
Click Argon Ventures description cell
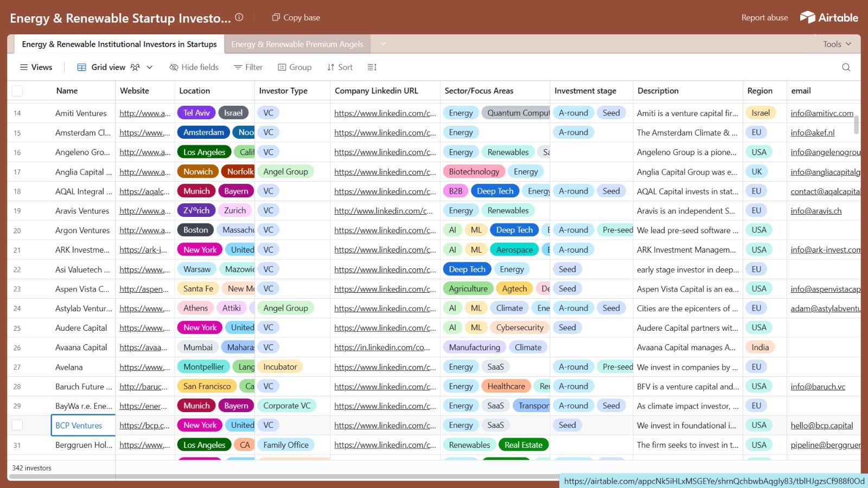(688, 230)
